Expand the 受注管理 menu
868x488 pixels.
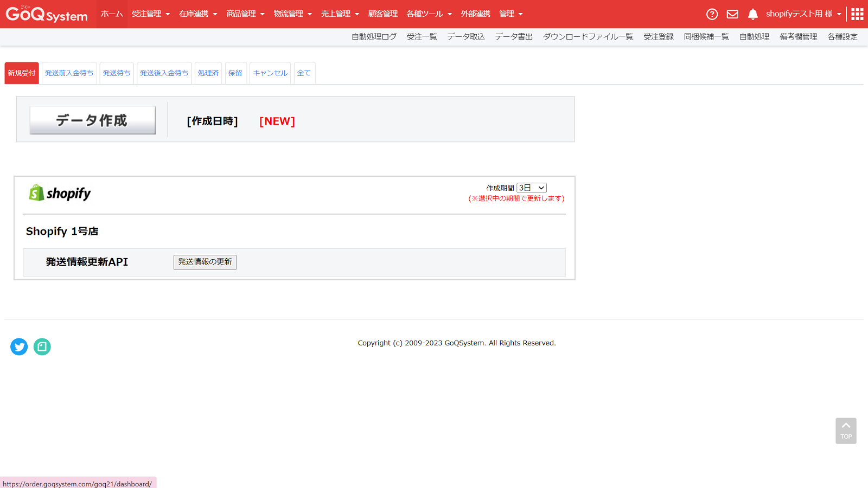(x=151, y=14)
